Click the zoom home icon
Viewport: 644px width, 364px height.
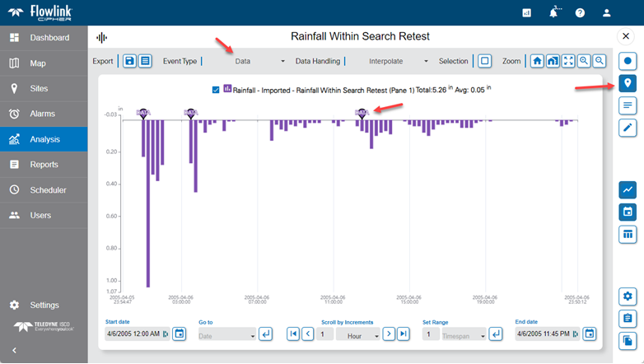(537, 61)
